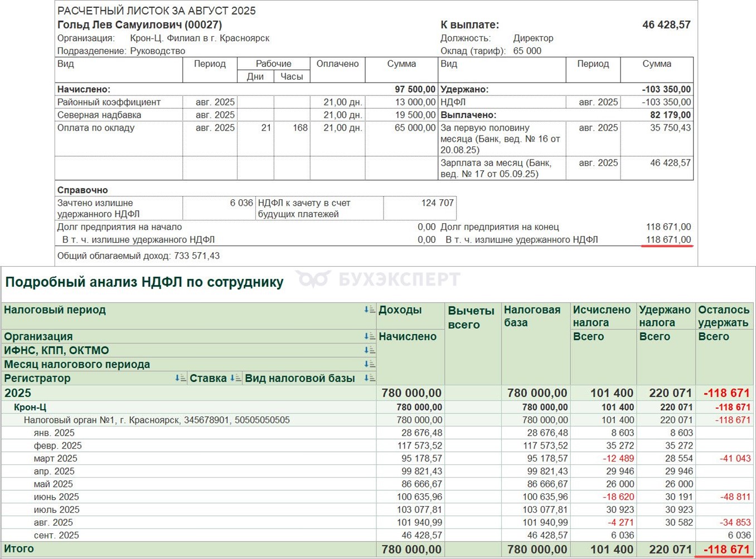Click the Оплата по окладу row
Viewport: 756px width, 559px height.
click(96, 128)
